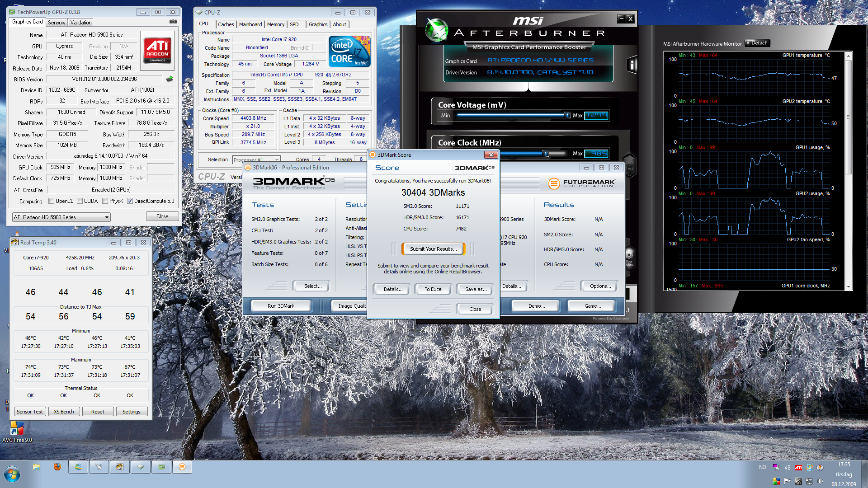Image resolution: width=868 pixels, height=488 pixels.
Task: Toggle PhysX checkbox in GPU-Z
Action: (x=105, y=201)
